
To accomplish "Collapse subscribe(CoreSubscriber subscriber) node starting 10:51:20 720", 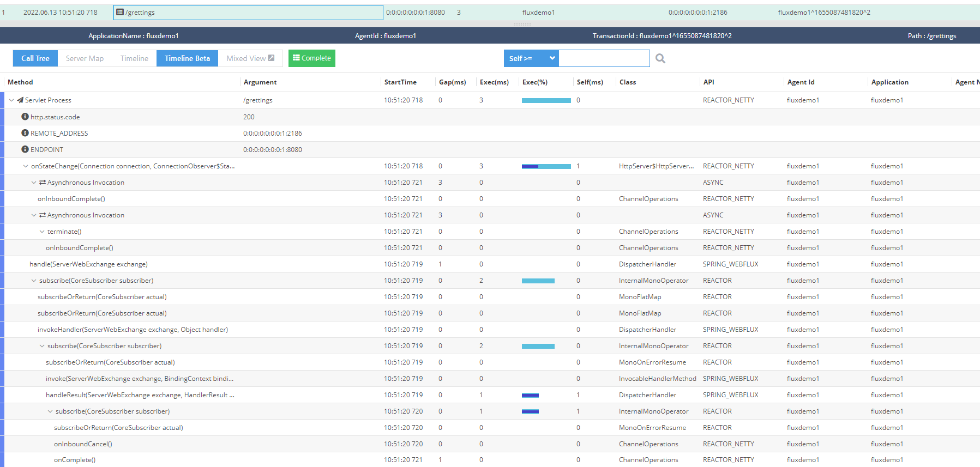I will tap(50, 411).
